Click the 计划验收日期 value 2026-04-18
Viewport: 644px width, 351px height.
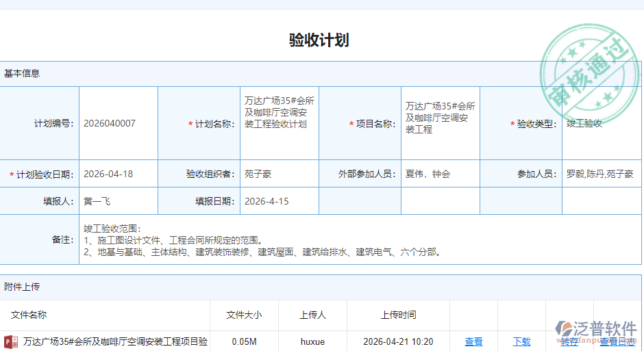[108, 174]
